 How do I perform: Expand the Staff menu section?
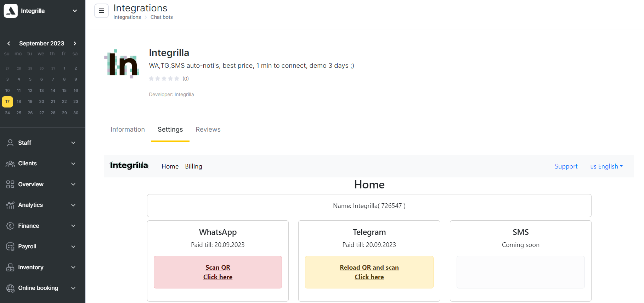click(73, 143)
